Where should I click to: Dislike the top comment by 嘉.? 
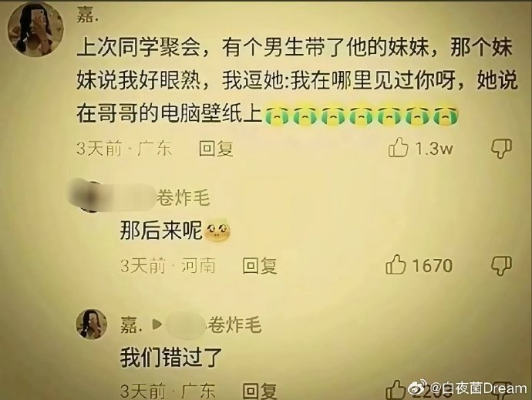click(501, 148)
